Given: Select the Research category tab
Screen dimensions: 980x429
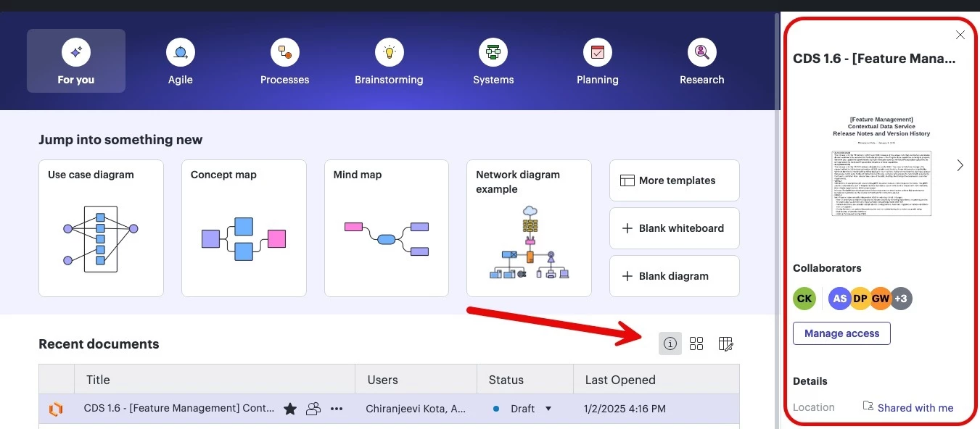Looking at the screenshot, I should pos(702,61).
